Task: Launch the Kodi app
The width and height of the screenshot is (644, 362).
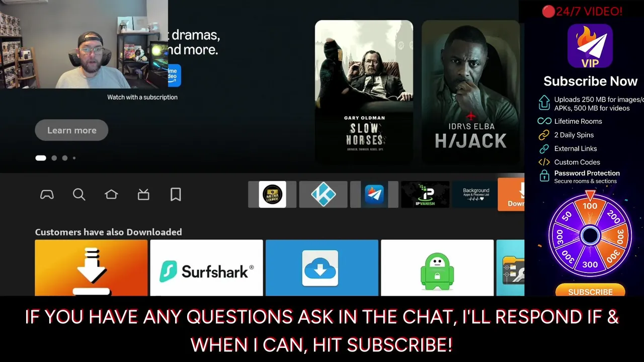Action: [x=324, y=195]
